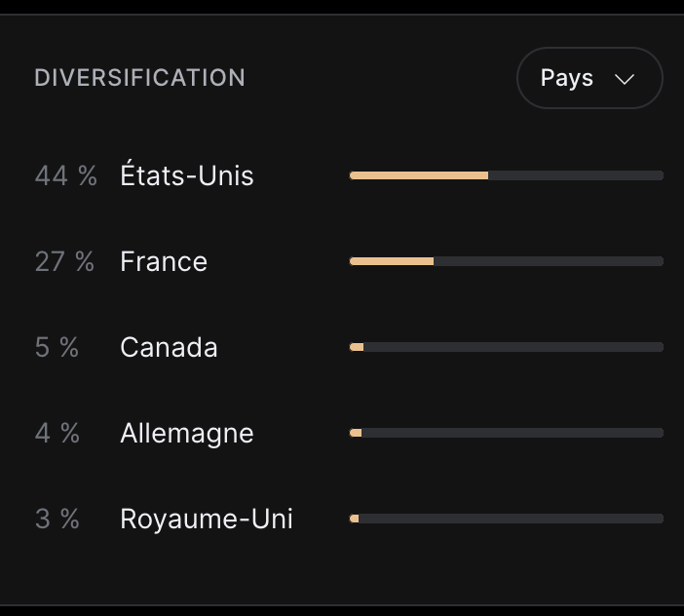Choose the Allemagne country entry
This screenshot has height=616, width=684.
(186, 433)
